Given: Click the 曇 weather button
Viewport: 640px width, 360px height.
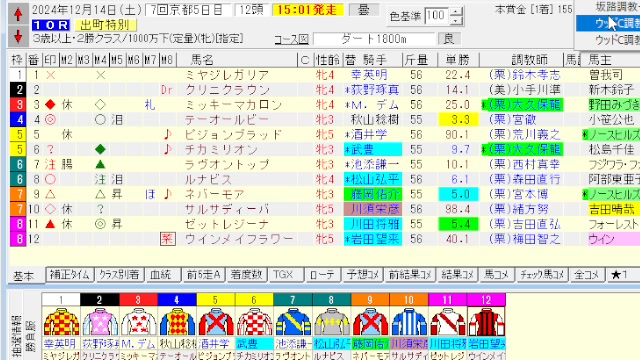Looking at the screenshot, I should 363,10.
